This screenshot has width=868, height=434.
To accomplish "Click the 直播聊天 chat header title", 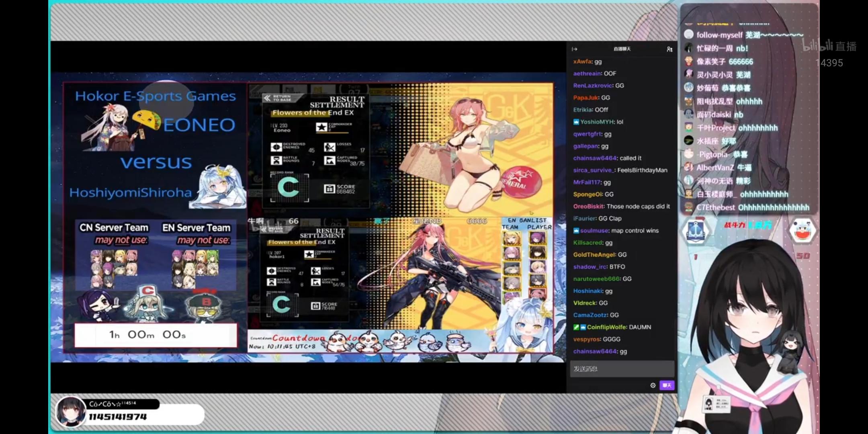I will [622, 49].
